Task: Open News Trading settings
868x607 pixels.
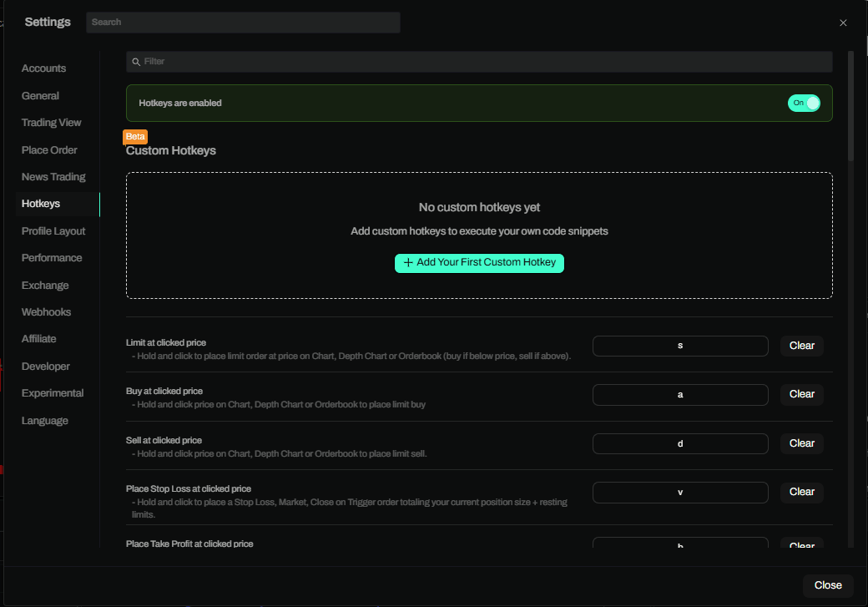Action: point(53,177)
